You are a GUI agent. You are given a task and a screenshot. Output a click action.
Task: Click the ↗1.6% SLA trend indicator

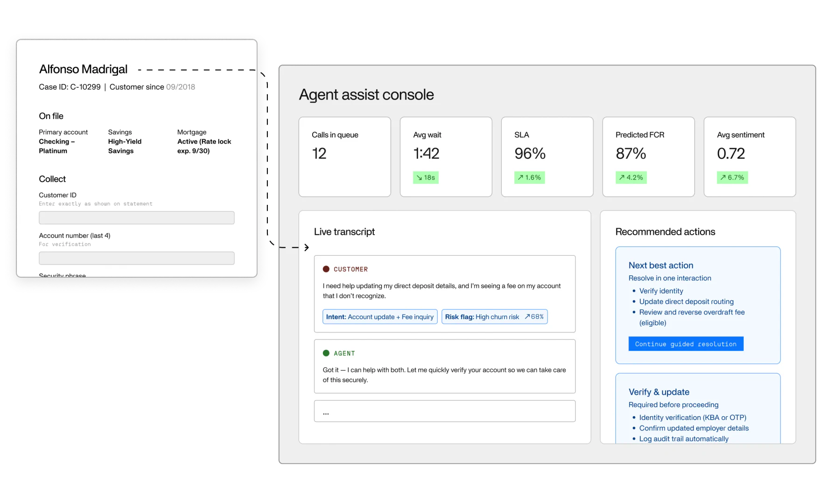point(529,177)
